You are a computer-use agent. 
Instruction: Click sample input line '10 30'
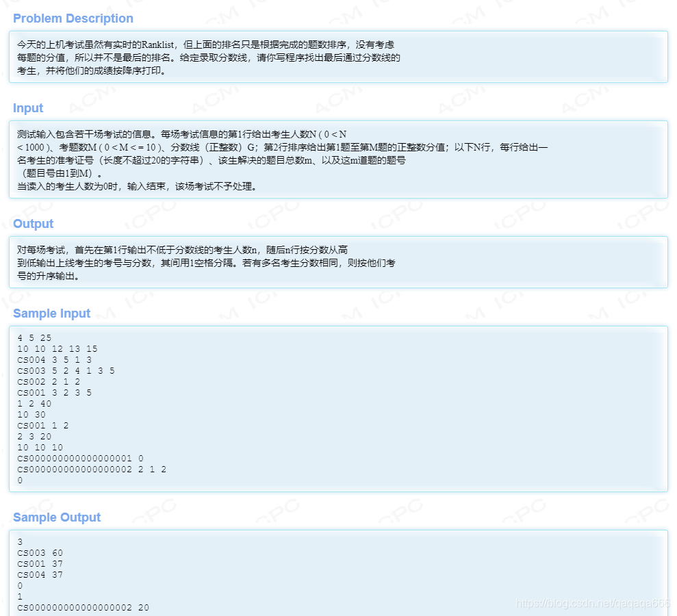(x=31, y=415)
